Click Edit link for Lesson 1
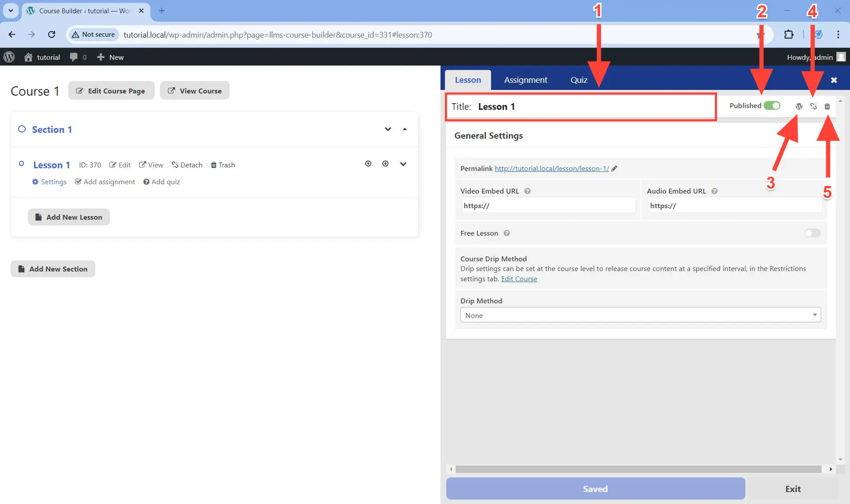 120,165
